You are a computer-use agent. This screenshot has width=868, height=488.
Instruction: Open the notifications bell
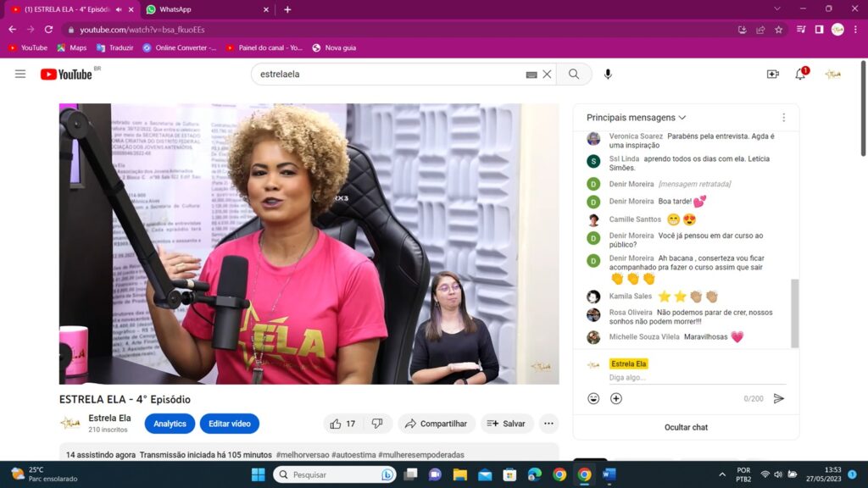(800, 74)
